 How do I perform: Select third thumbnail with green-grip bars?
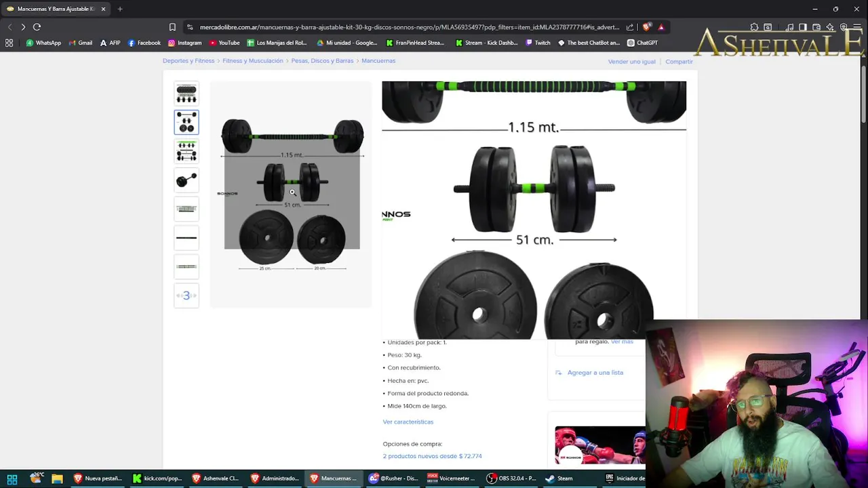186,151
